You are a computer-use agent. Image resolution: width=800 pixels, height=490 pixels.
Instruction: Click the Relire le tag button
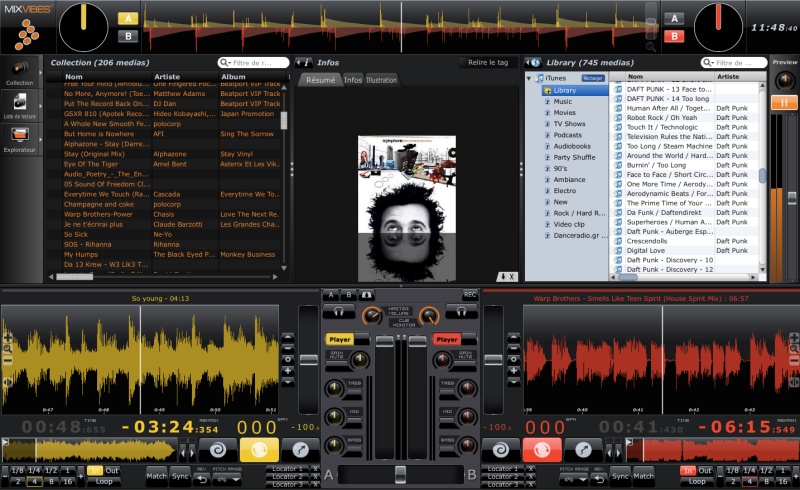click(488, 62)
